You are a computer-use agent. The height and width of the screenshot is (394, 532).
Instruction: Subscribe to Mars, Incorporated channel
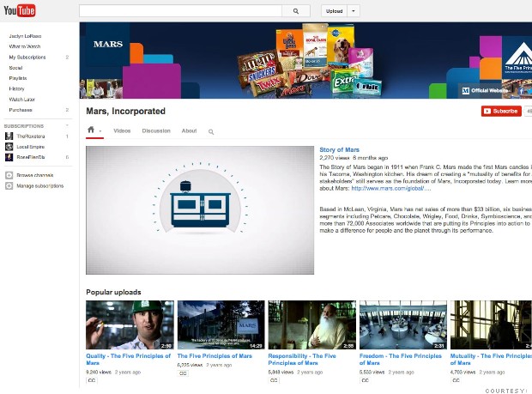pos(500,111)
